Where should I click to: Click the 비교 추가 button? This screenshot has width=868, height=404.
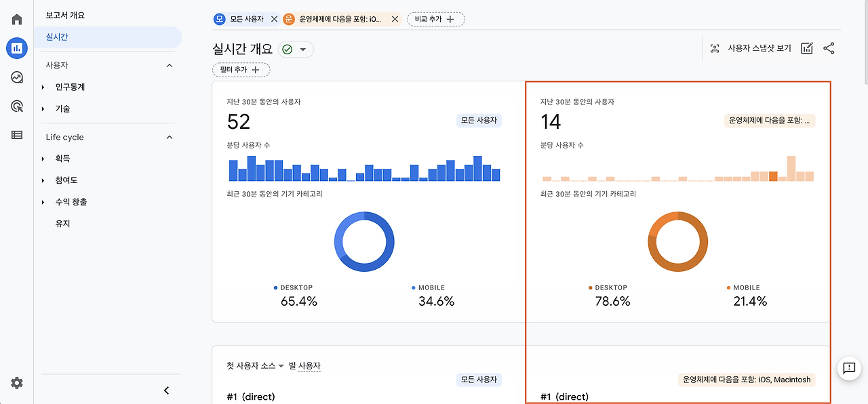pos(436,19)
